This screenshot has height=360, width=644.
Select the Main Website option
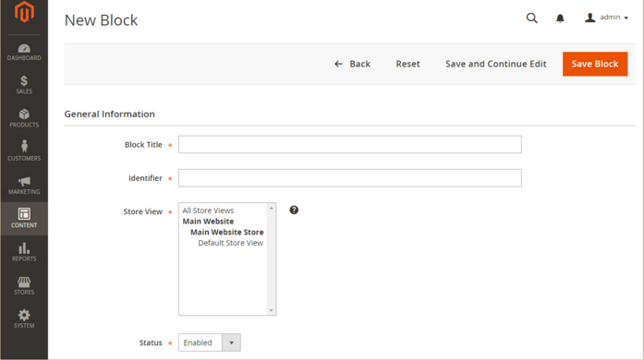[208, 222]
